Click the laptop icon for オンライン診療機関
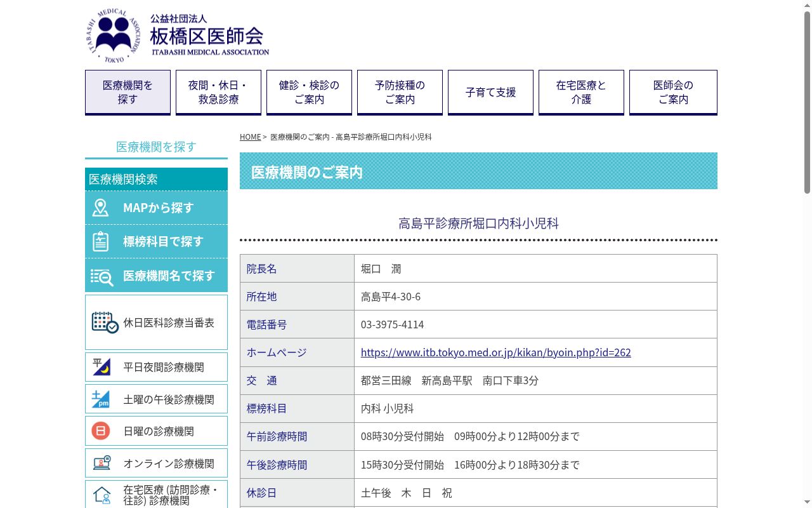The height and width of the screenshot is (508, 812). [102, 463]
